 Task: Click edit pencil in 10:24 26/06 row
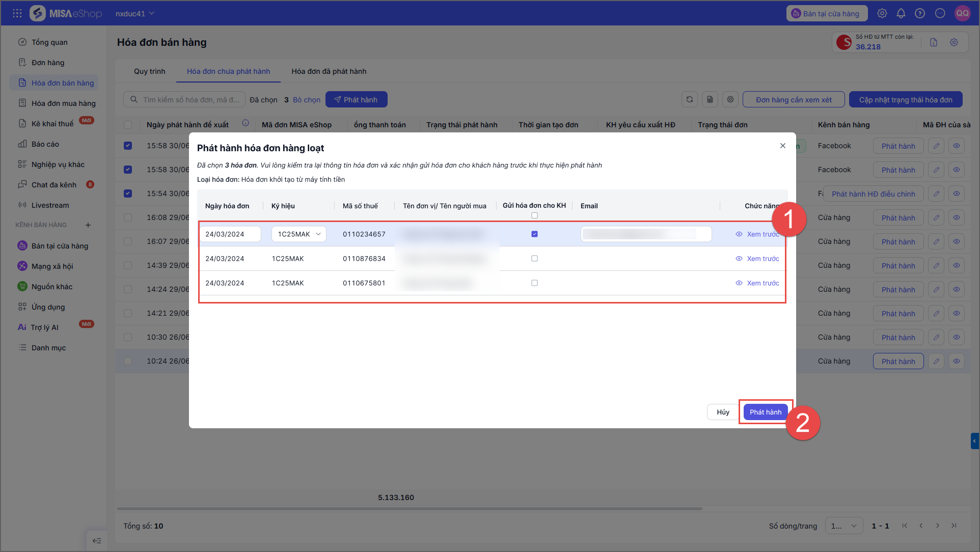tap(936, 361)
